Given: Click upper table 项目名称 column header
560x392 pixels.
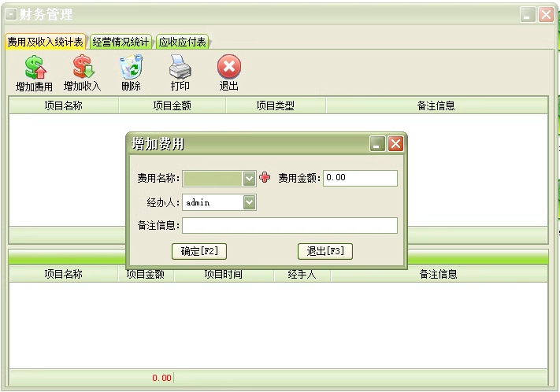Looking at the screenshot, I should pyautogui.click(x=64, y=105).
